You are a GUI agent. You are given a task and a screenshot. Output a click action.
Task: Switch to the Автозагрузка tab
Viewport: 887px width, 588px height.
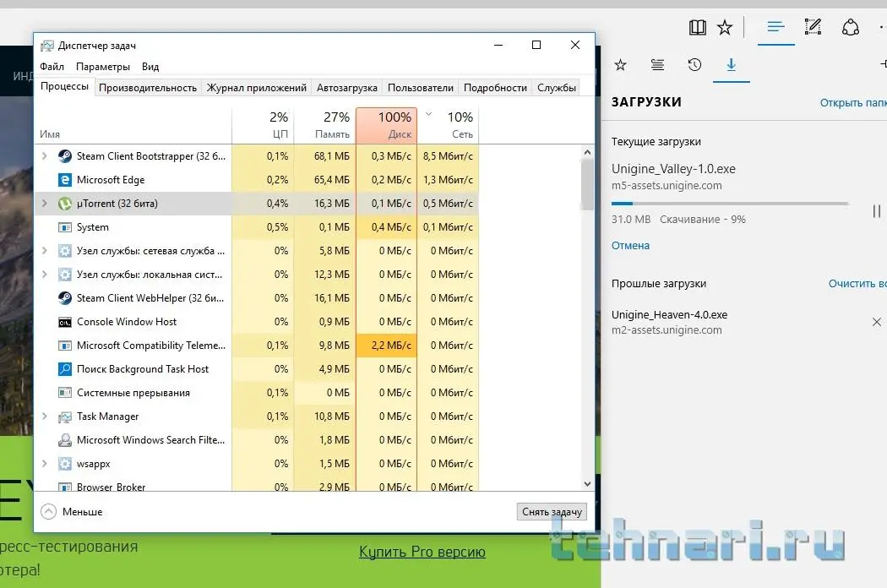[346, 88]
